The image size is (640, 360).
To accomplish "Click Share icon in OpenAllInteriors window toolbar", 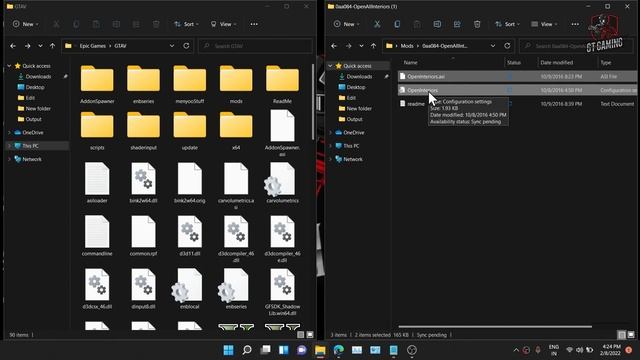I will coord(457,24).
